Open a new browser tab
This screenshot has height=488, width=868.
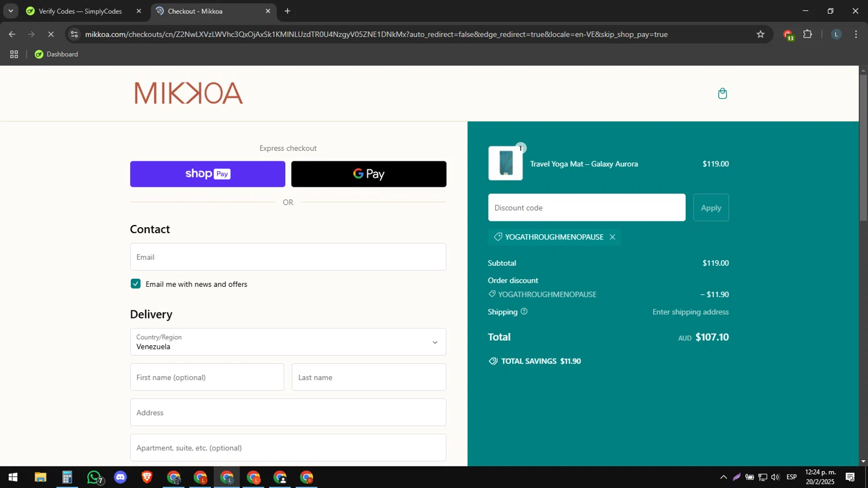point(288,11)
